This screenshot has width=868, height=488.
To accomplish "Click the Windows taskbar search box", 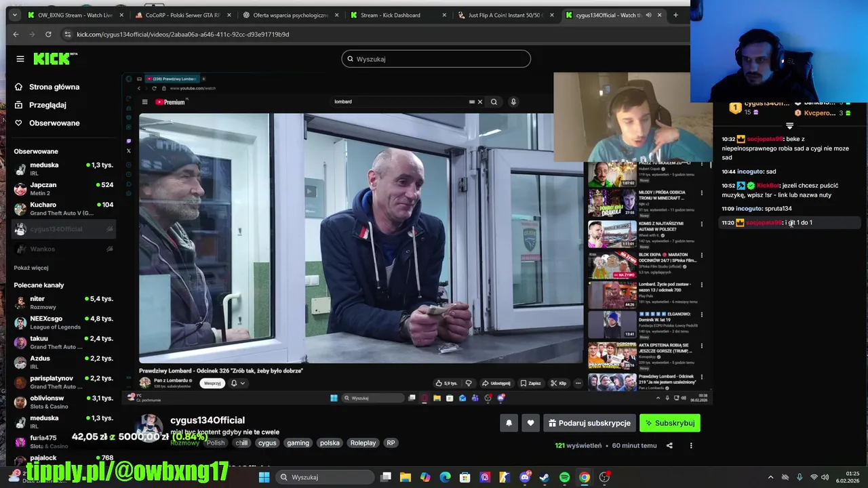I will 324,477.
